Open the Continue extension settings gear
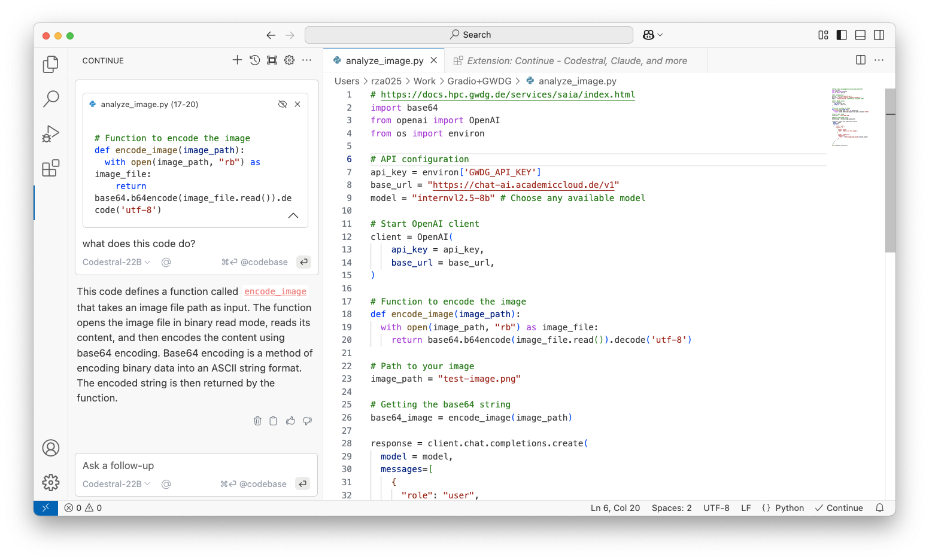Screen dimensions: 929x560 [289, 60]
